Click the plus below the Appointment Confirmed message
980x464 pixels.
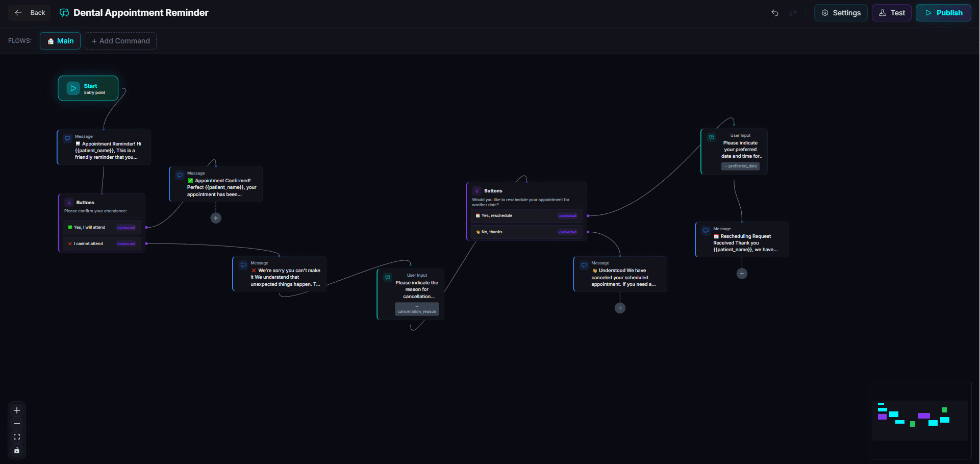pos(216,218)
